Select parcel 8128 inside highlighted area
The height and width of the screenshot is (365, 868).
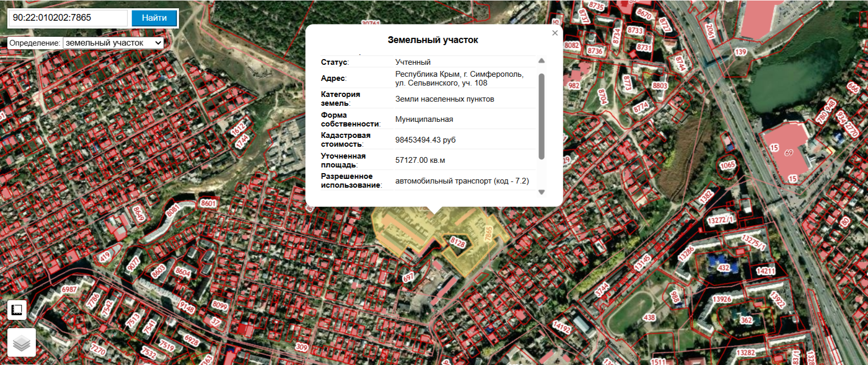click(457, 243)
